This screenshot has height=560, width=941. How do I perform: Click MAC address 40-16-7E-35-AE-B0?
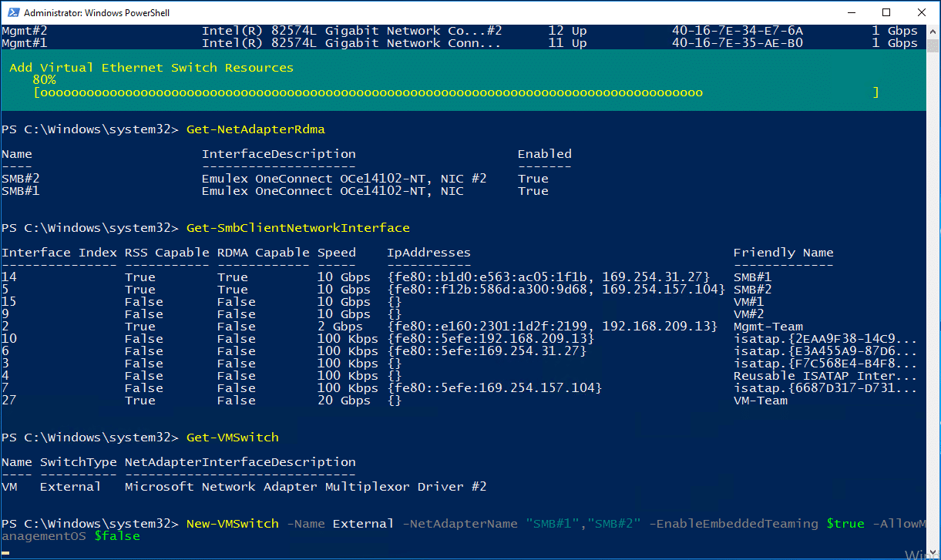tap(738, 43)
